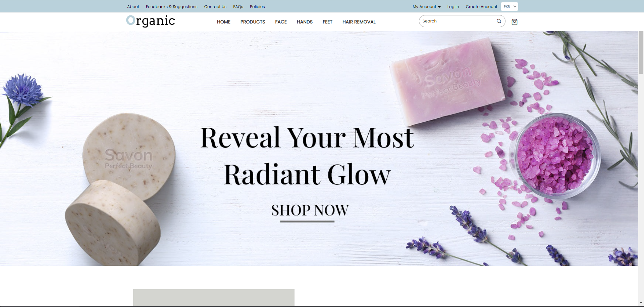
Task: Open the FAQs link
Action: (x=238, y=7)
